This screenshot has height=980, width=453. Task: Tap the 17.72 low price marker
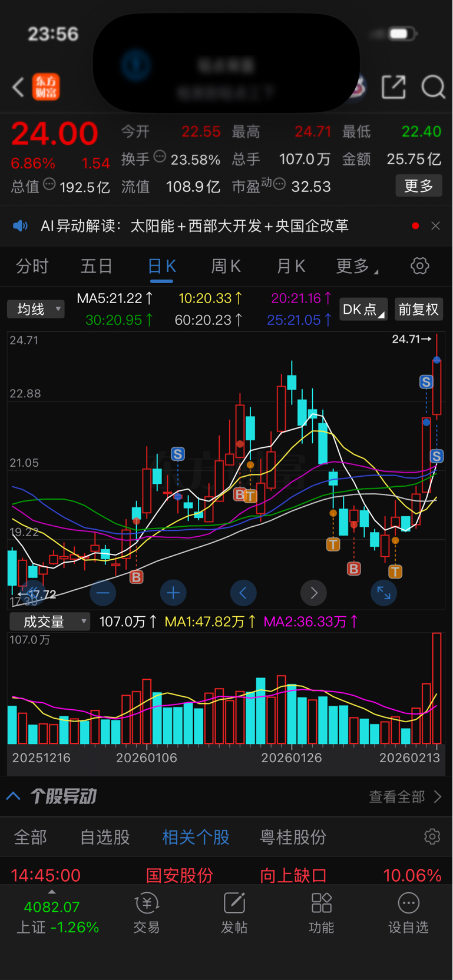pyautogui.click(x=37, y=594)
